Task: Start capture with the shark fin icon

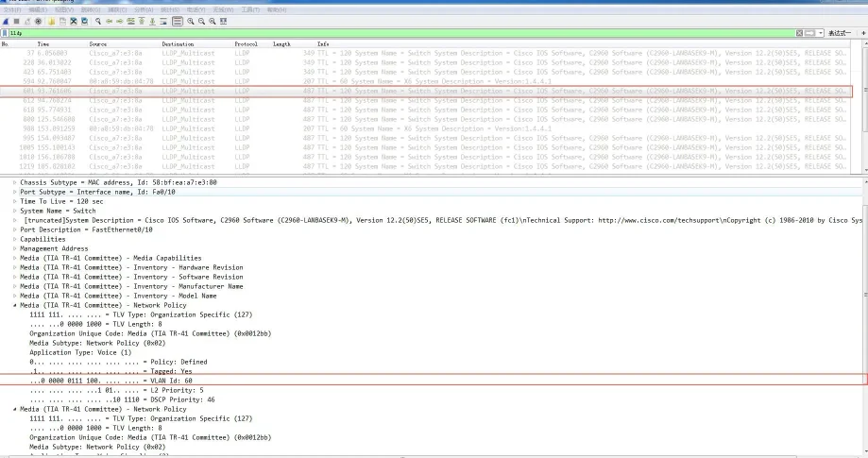Action: [x=6, y=21]
